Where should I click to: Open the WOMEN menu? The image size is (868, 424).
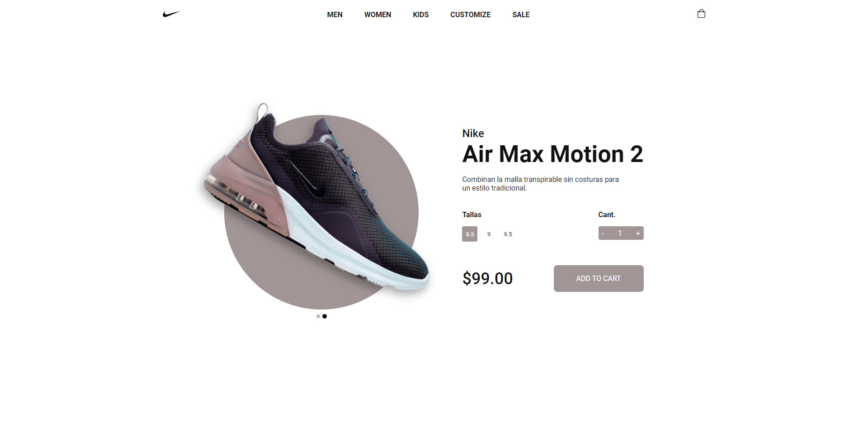pos(377,14)
